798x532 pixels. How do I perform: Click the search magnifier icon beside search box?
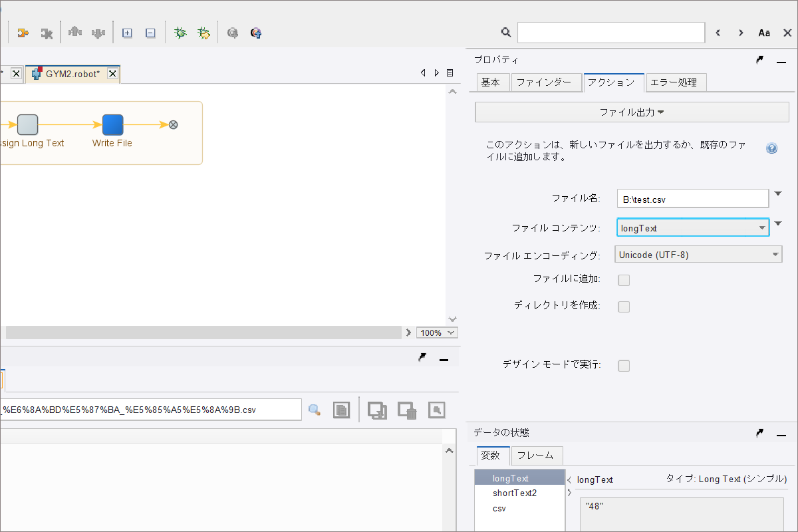click(x=506, y=32)
